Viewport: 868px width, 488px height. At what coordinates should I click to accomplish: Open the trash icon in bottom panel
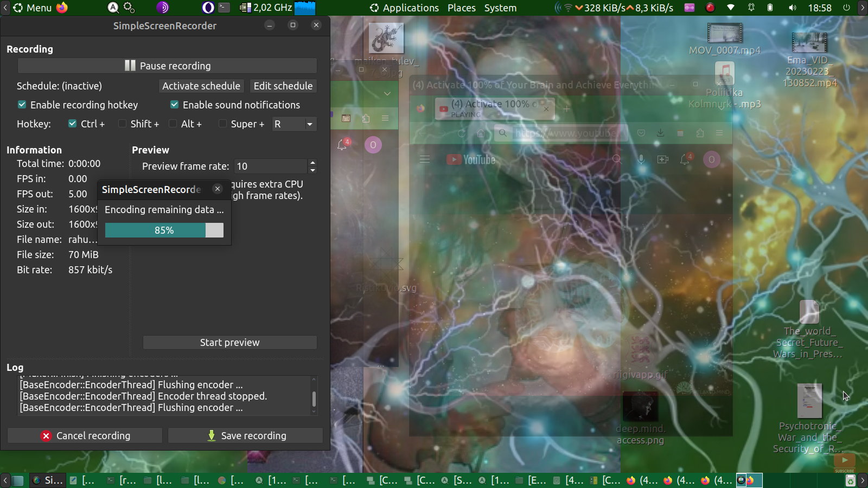tap(850, 480)
